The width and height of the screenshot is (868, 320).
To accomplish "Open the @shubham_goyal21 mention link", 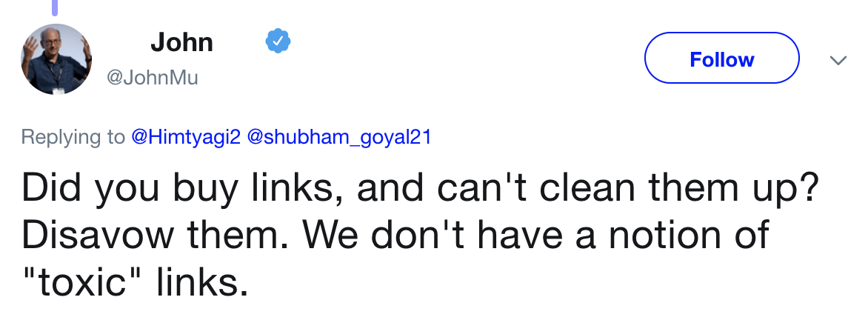I will point(338,138).
